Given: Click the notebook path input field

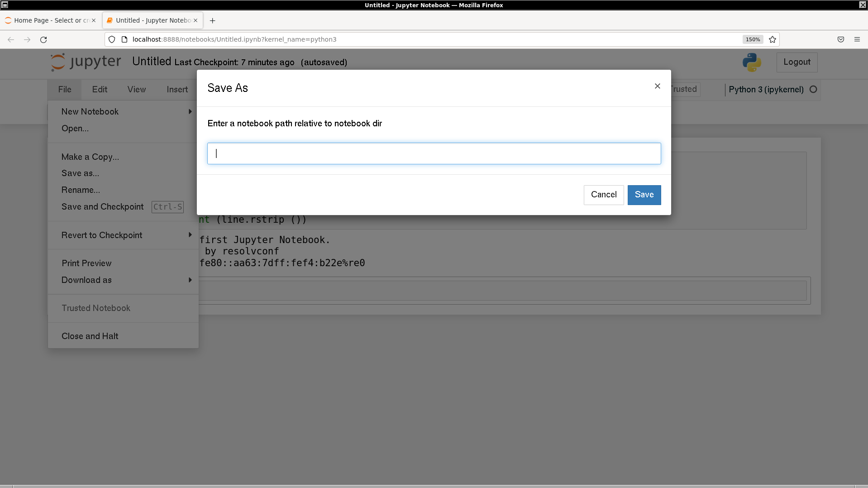Looking at the screenshot, I should (x=434, y=153).
